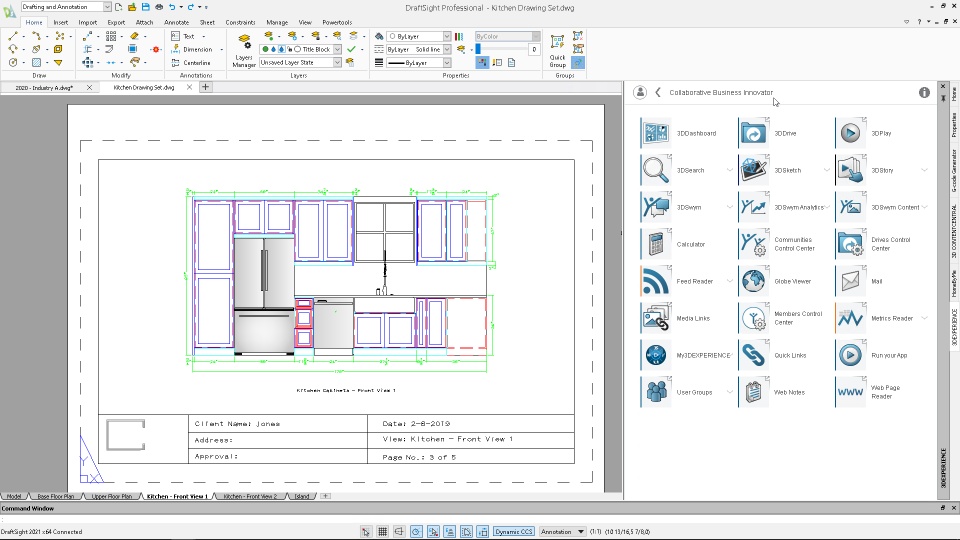Toggle Snap mode in the status bar
The width and height of the screenshot is (960, 540).
[366, 532]
